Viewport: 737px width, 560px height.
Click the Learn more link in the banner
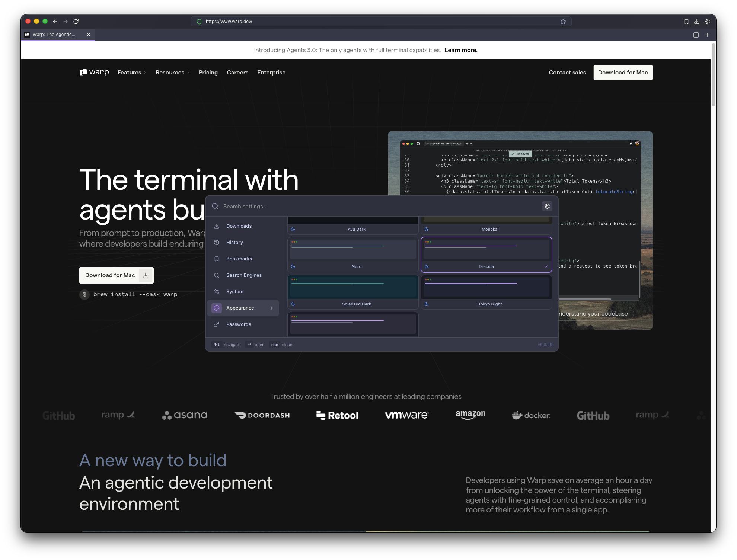coord(461,50)
